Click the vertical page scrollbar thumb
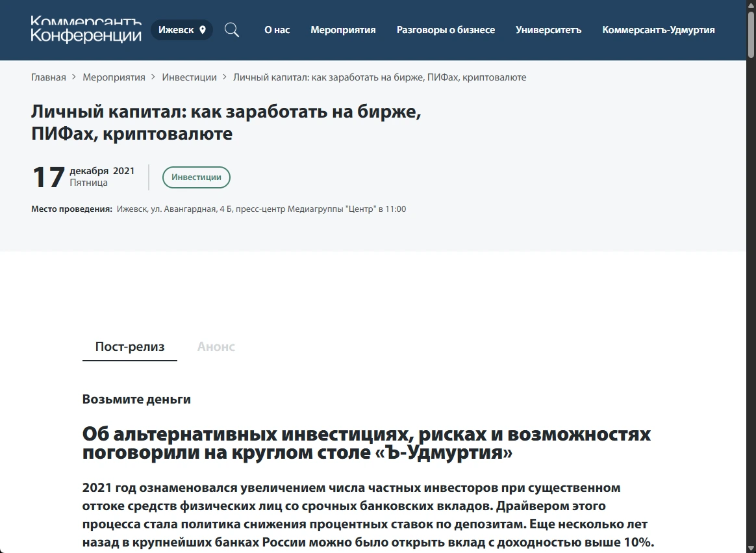The width and height of the screenshot is (756, 553). (x=751, y=34)
